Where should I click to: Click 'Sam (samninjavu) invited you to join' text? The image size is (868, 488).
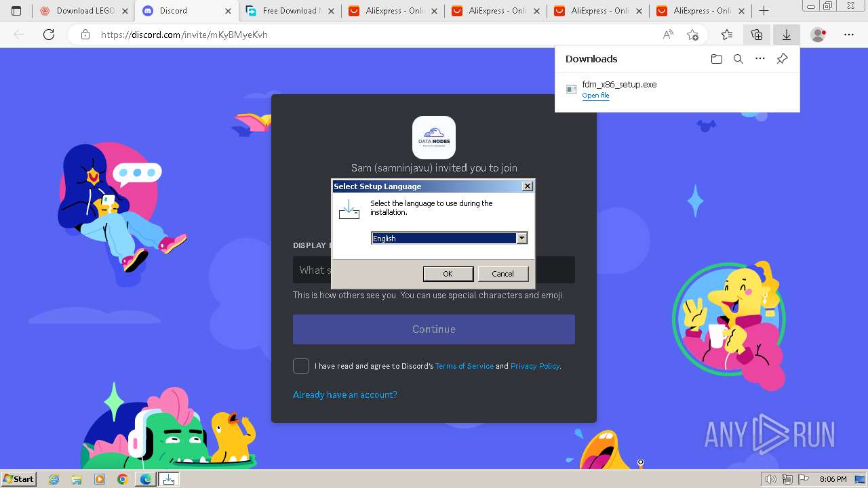pyautogui.click(x=434, y=168)
